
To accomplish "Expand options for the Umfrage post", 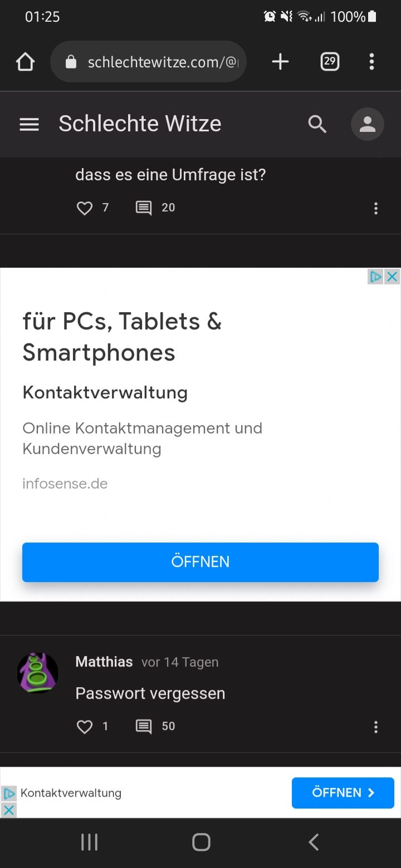I will [376, 208].
